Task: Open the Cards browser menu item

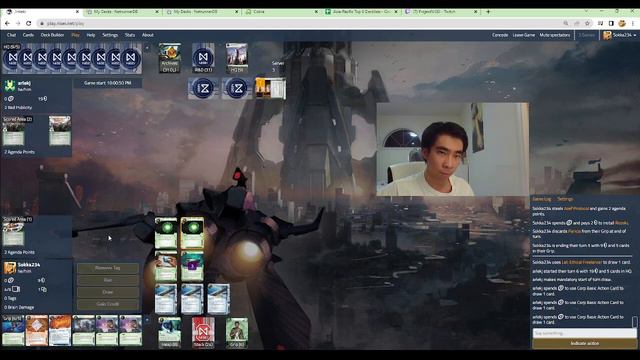Action: (28, 35)
